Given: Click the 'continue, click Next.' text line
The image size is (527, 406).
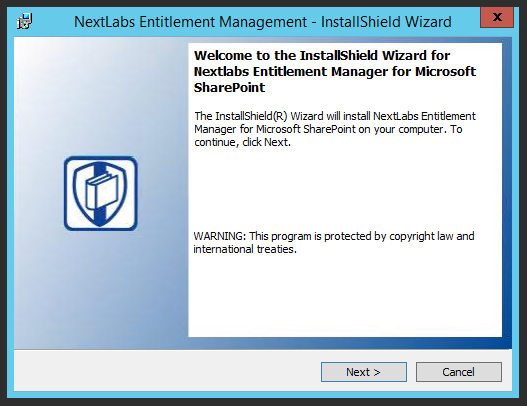Looking at the screenshot, I should [x=242, y=143].
